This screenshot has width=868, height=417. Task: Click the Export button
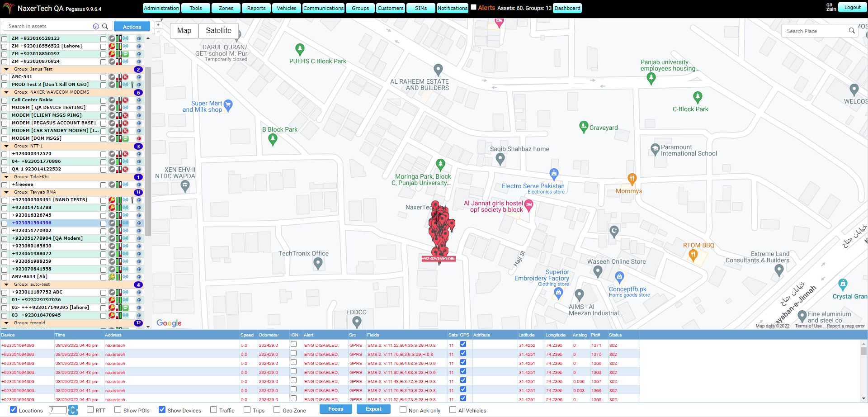click(x=373, y=409)
